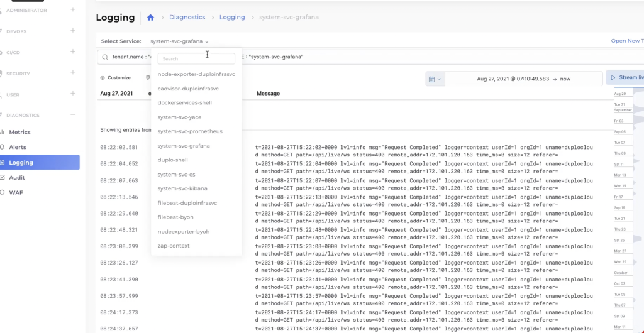
Task: Collapse the Diagnostics sidebar section
Action: click(73, 115)
